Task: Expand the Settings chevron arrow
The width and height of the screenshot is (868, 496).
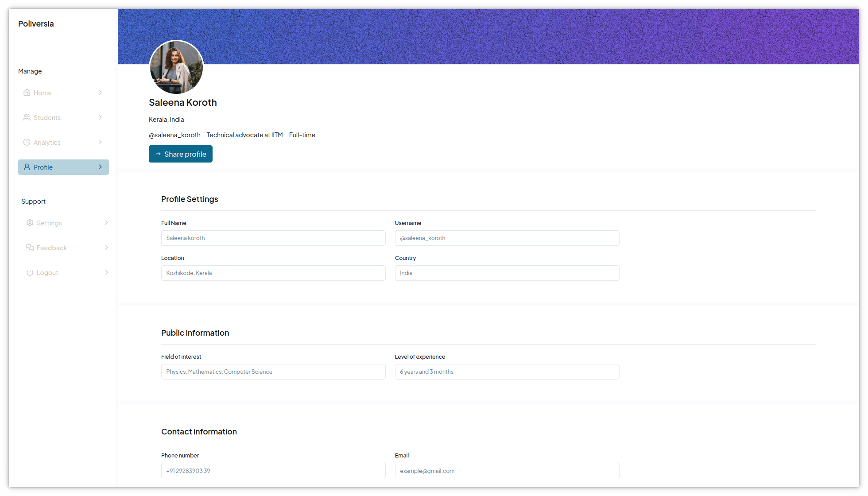Action: [x=107, y=223]
